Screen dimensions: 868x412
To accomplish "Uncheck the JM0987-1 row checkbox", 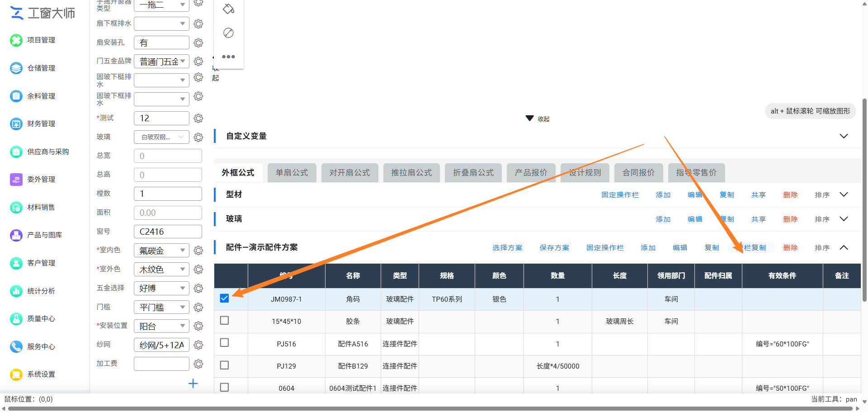I will 224,298.
